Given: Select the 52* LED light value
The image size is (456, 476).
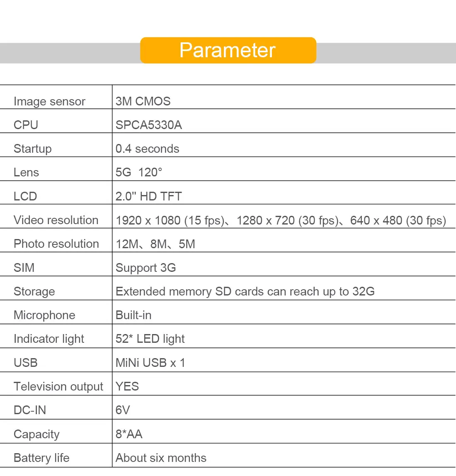Looking at the screenshot, I should coord(150,339).
